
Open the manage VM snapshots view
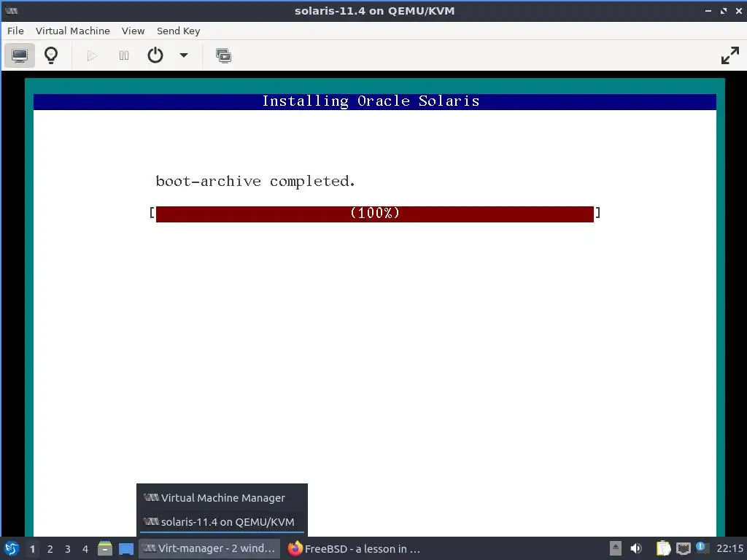click(223, 55)
